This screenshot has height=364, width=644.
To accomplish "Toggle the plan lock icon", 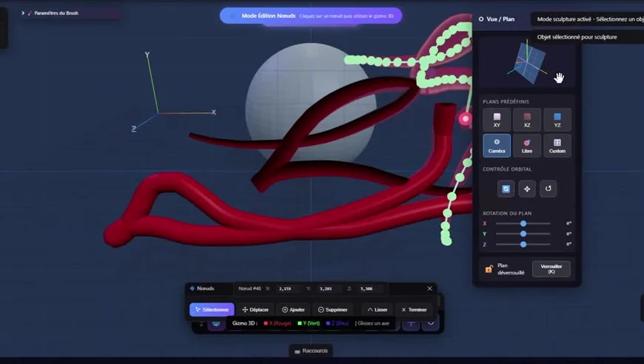I will point(489,269).
